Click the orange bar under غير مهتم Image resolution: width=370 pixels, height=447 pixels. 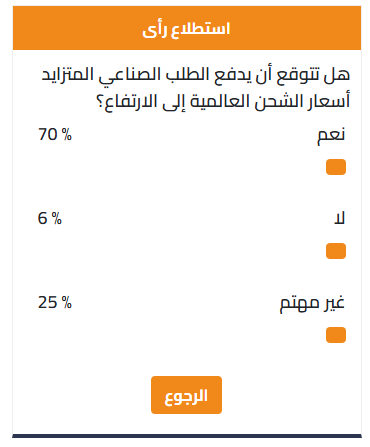pos(336,335)
